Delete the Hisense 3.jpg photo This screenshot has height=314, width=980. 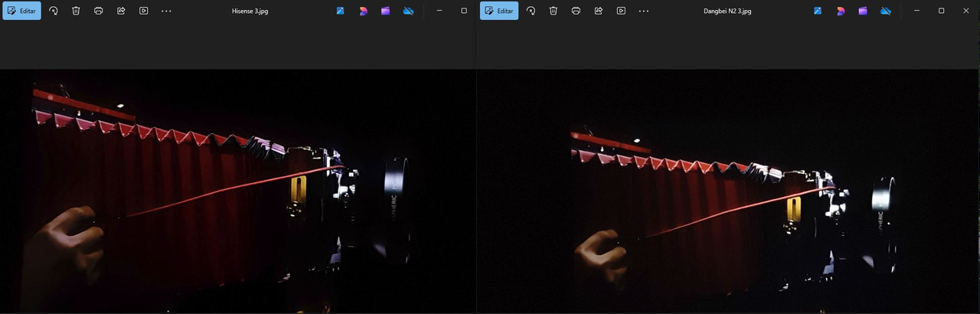pyautogui.click(x=76, y=11)
